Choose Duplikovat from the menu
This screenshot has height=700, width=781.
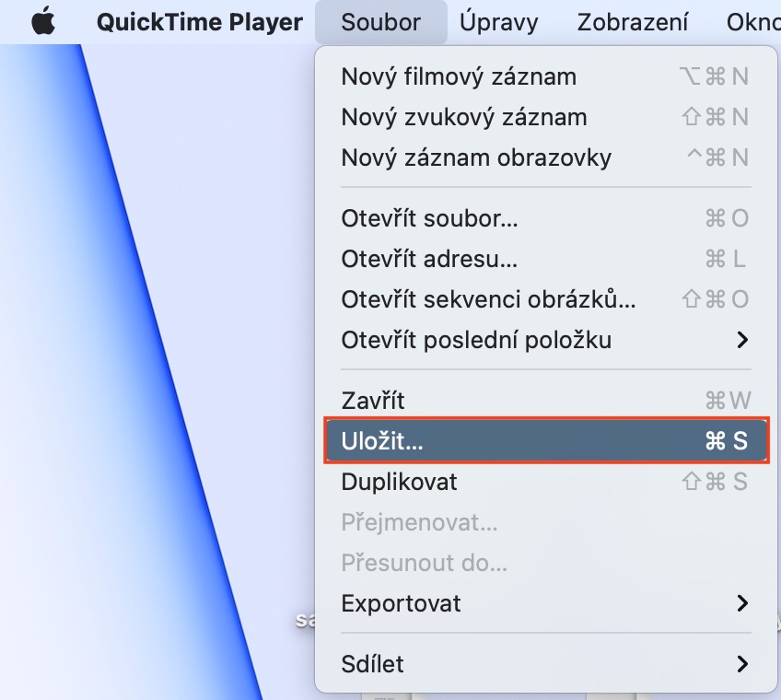(546, 482)
